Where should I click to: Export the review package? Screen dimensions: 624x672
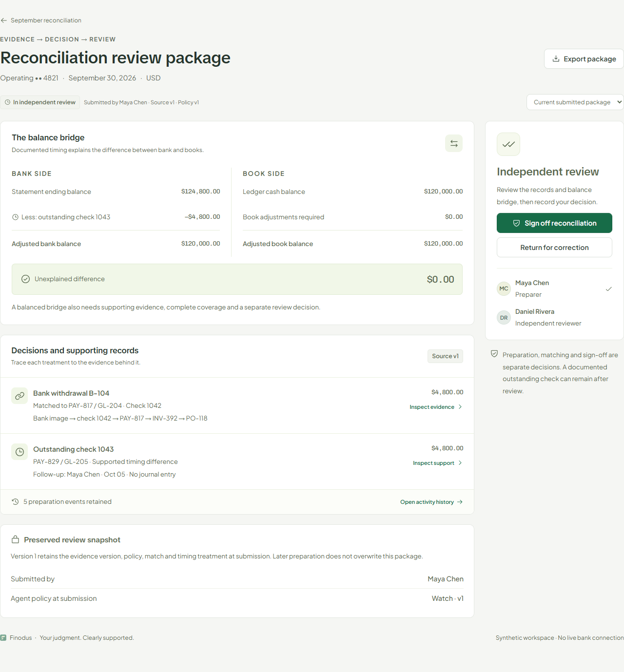click(584, 59)
